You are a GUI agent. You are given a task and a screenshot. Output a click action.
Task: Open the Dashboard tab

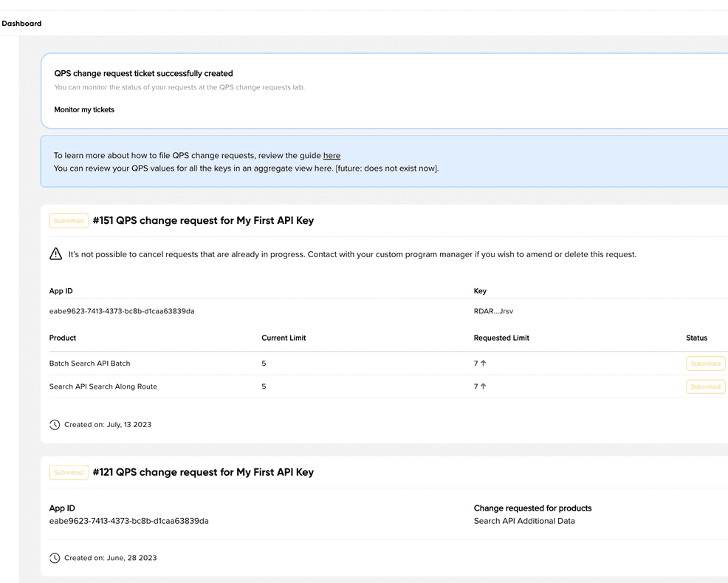(x=21, y=24)
